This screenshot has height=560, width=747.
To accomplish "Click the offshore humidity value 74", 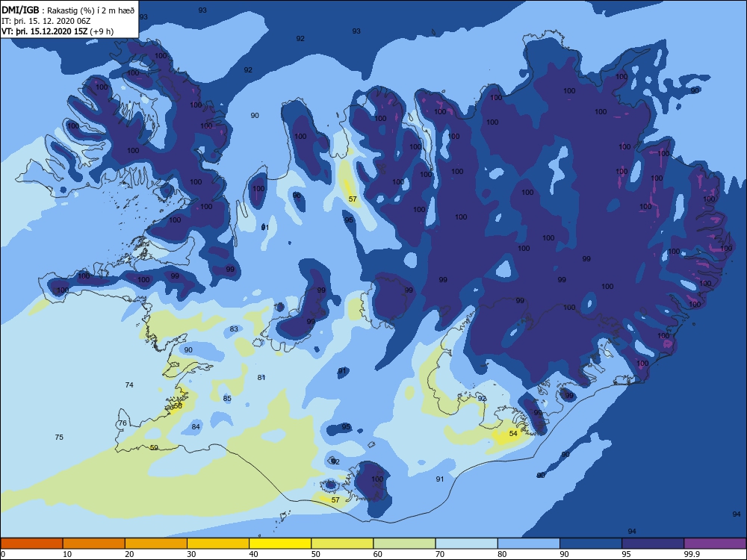I will pyautogui.click(x=129, y=385).
